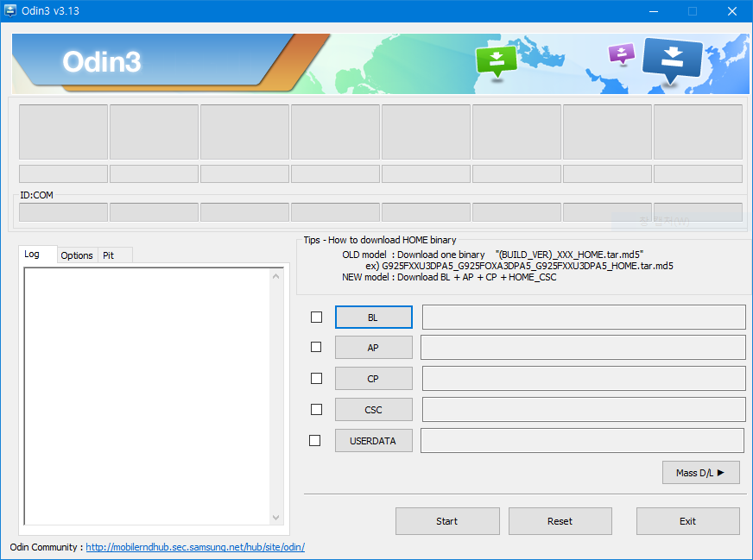753x560 pixels.
Task: Click the log scrollbar down arrow
Action: [275, 518]
